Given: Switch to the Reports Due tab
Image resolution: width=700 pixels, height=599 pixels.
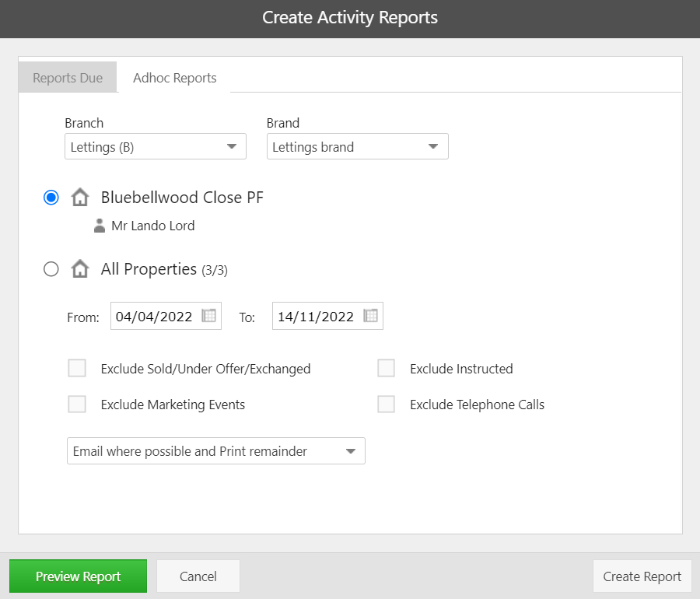Looking at the screenshot, I should (68, 78).
